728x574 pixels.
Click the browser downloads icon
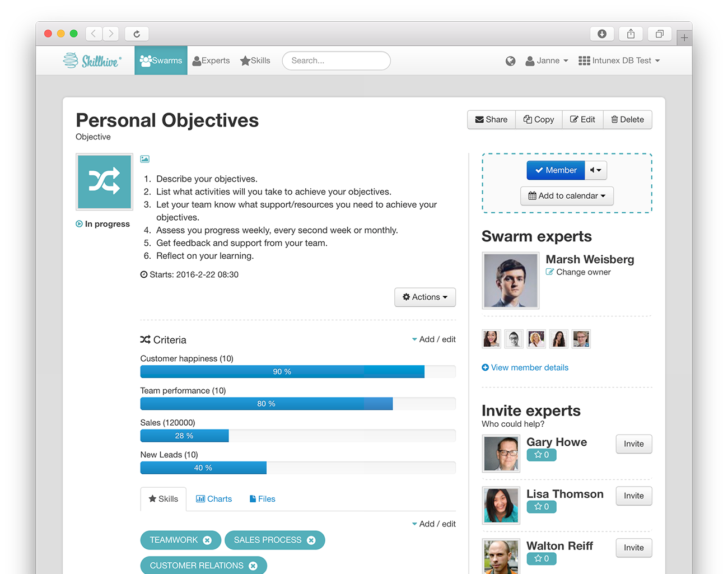[x=602, y=34]
